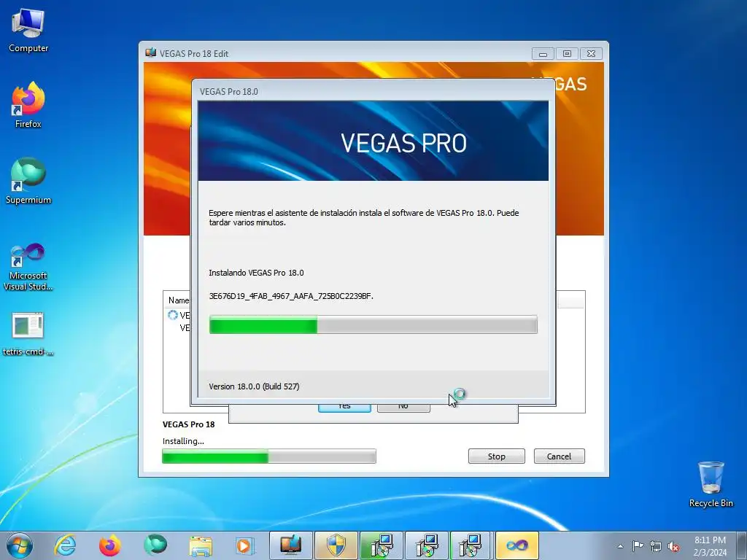Click the security shield taskbar item
Viewport: 747px width, 560px height.
pos(336,545)
